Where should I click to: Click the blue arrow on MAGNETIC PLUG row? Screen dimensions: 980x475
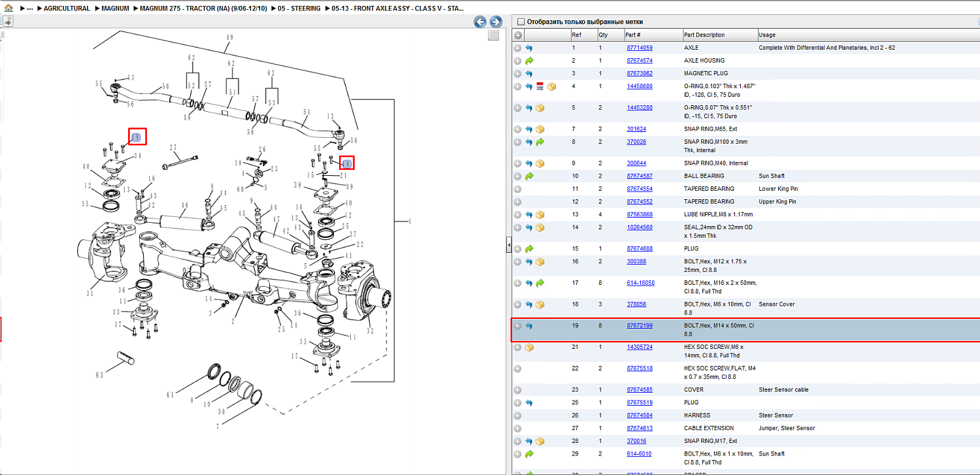pyautogui.click(x=529, y=74)
